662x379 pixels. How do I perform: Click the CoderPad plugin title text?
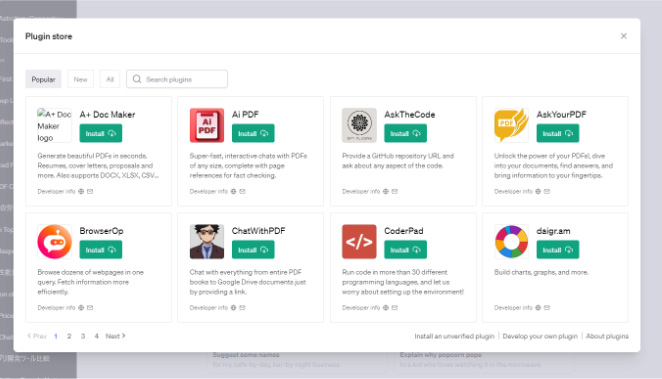tap(404, 231)
